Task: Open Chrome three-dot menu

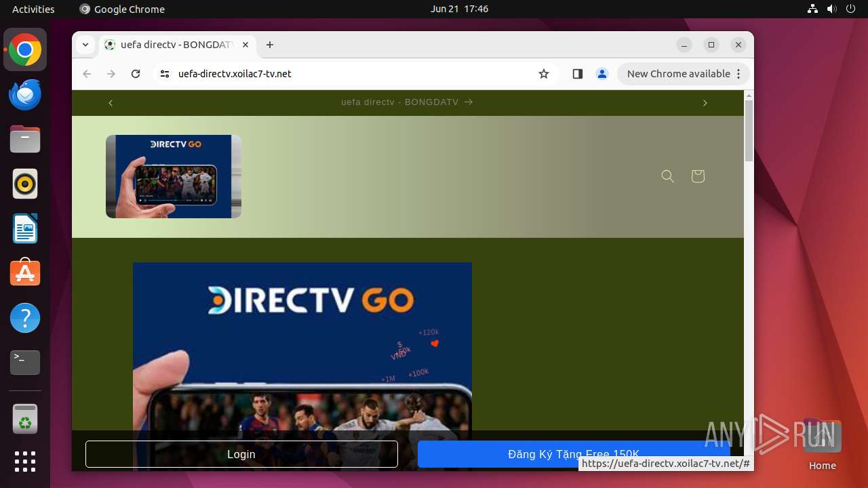Action: [x=738, y=74]
